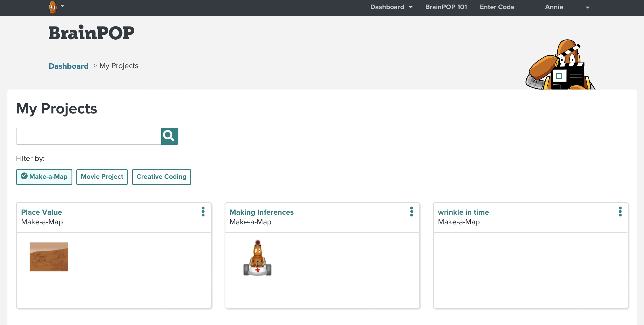The width and height of the screenshot is (644, 325).
Task: Open the wrinkle in time project
Action: [x=463, y=212]
